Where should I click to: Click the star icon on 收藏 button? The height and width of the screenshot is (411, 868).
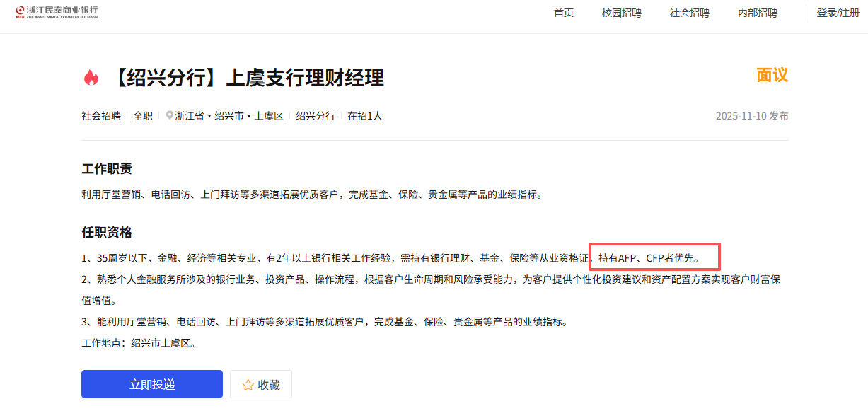pos(248,385)
